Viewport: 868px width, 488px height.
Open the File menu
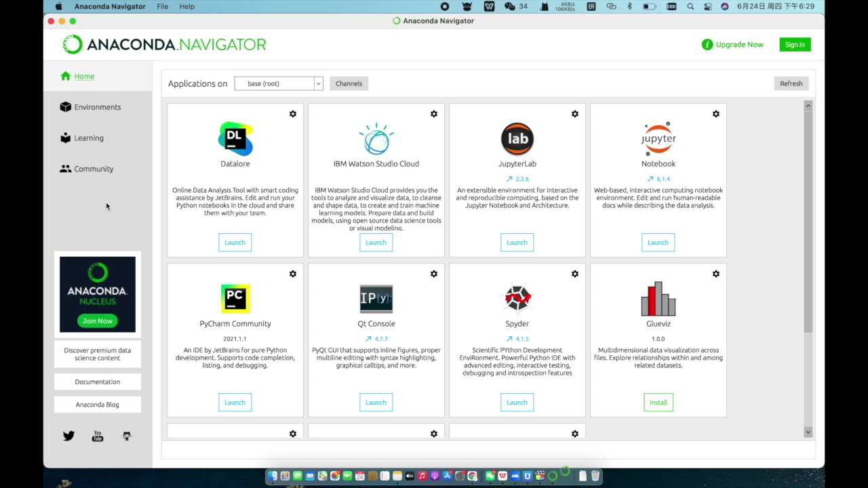[x=162, y=6]
